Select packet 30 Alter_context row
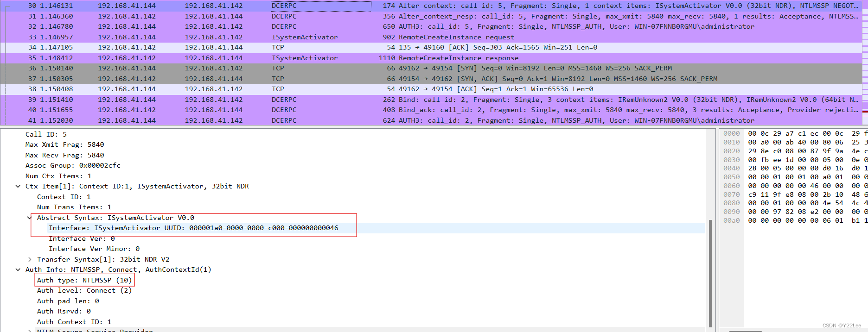 click(431, 6)
